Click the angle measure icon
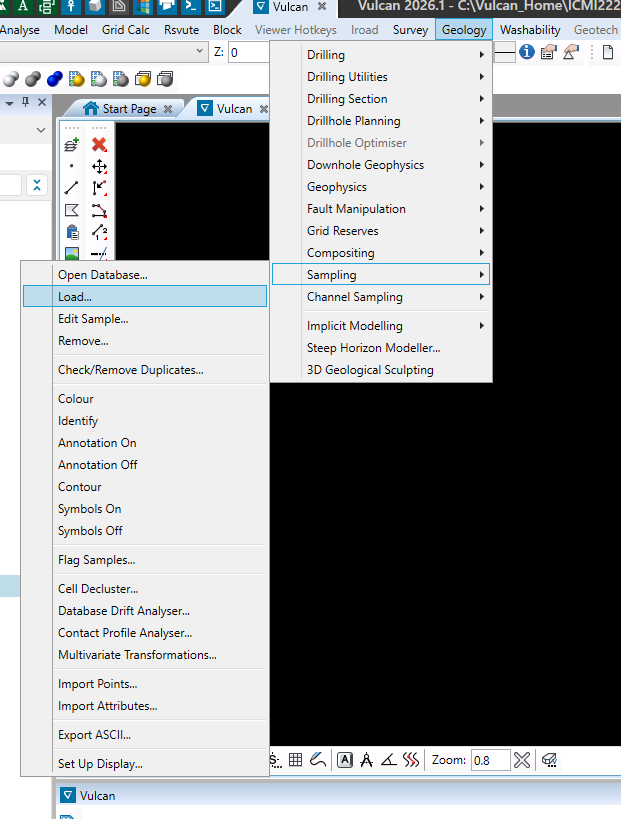The image size is (621, 819). pos(389,760)
